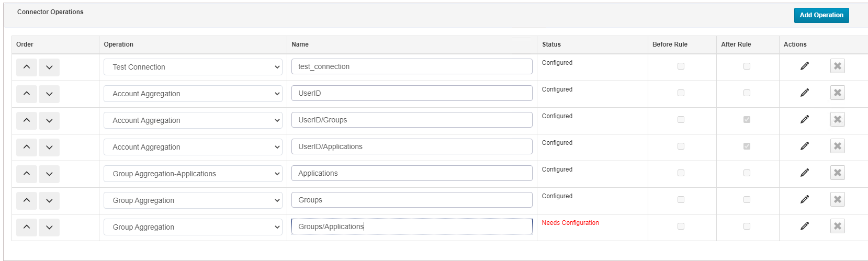868x261 pixels.
Task: Remove the Applications operation row
Action: pos(837,173)
